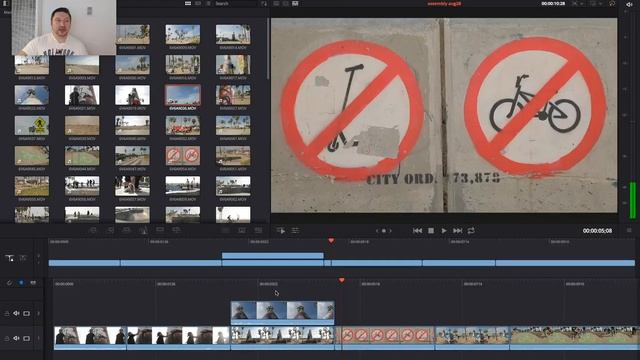Select thumbnail view icon in media pool

[x=188, y=3]
